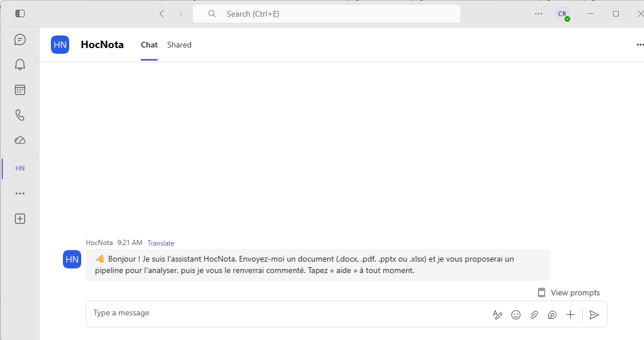This screenshot has height=340, width=644.
Task: Show more apps ellipsis in sidebar
Action: pos(19,193)
